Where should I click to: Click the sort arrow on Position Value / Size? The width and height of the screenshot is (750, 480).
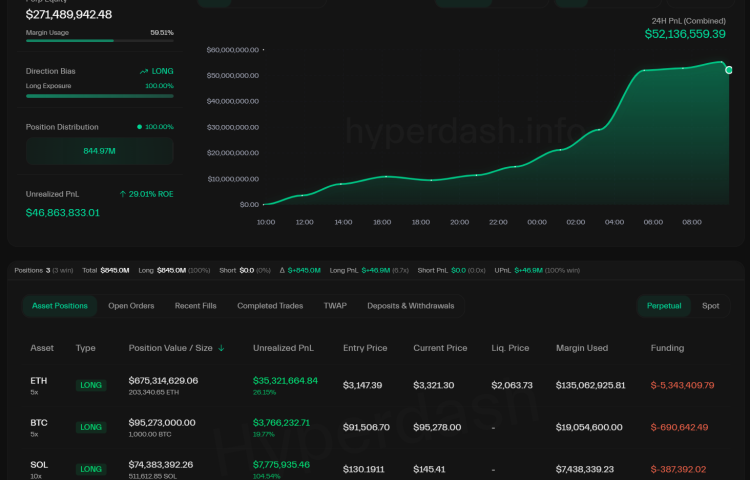221,348
